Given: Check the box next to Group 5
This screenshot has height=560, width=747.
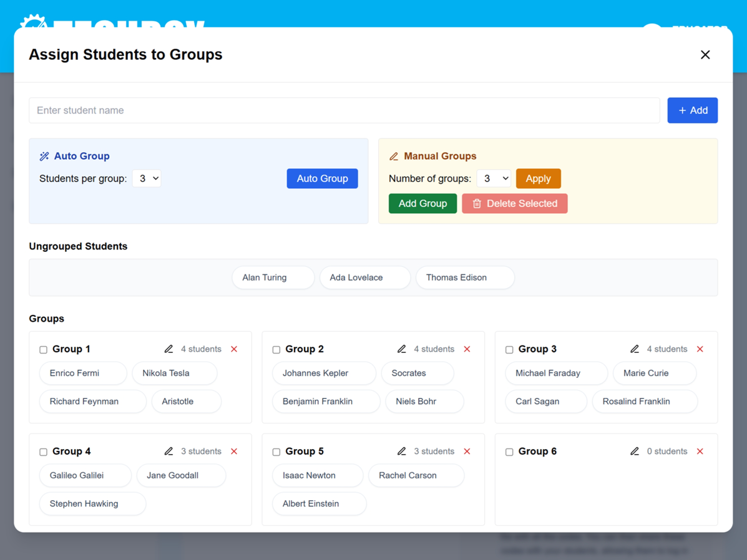Looking at the screenshot, I should tap(276, 452).
